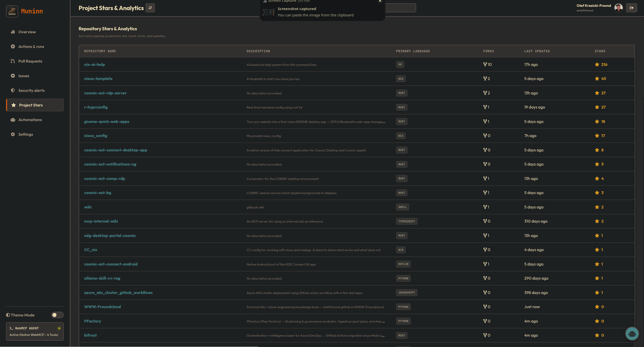Open azure_aks_cluster_github_workflows repository

[118, 292]
